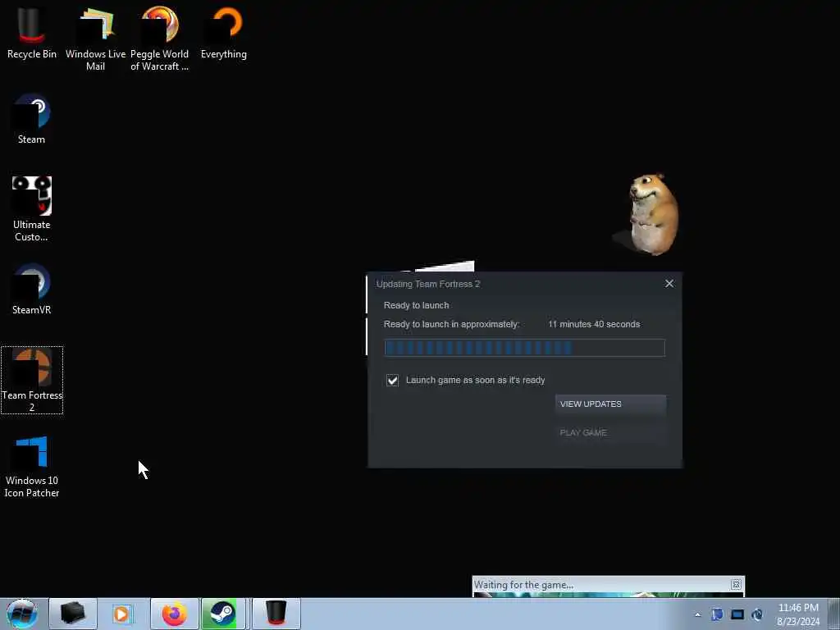
Task: Open the clock showing 11:46 PM
Action: tap(798, 614)
